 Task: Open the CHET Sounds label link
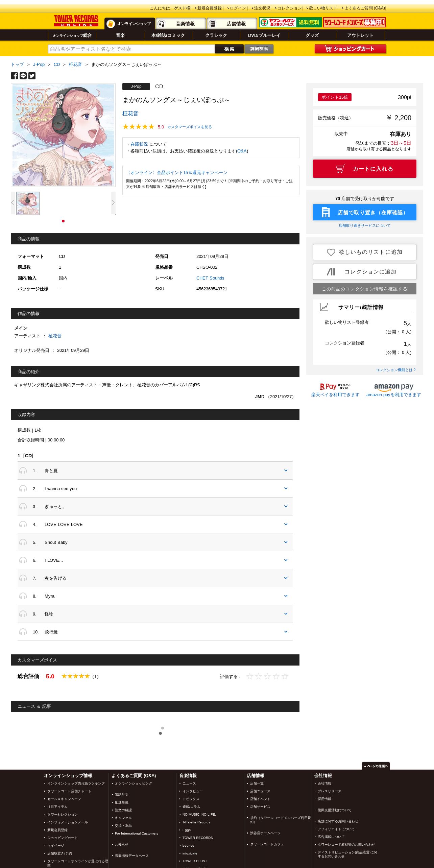(x=210, y=278)
